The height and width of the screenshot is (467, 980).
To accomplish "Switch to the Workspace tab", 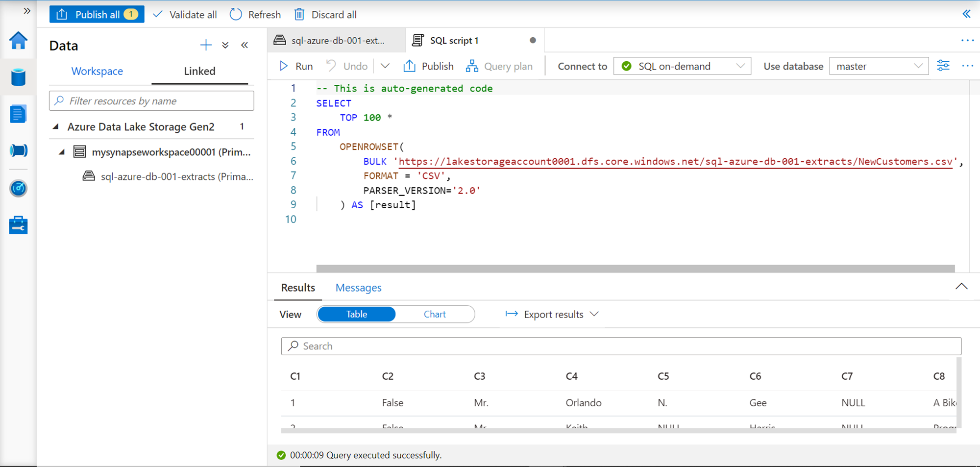I will tap(97, 71).
